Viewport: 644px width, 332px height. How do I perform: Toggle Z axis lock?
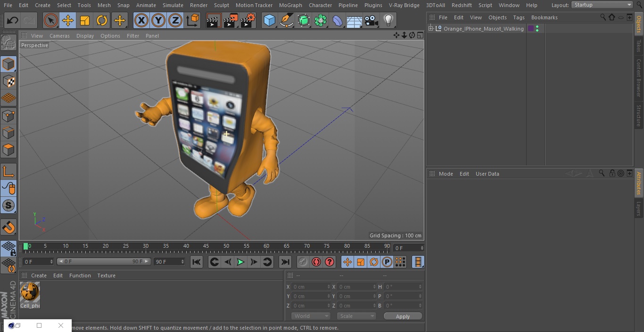[175, 20]
